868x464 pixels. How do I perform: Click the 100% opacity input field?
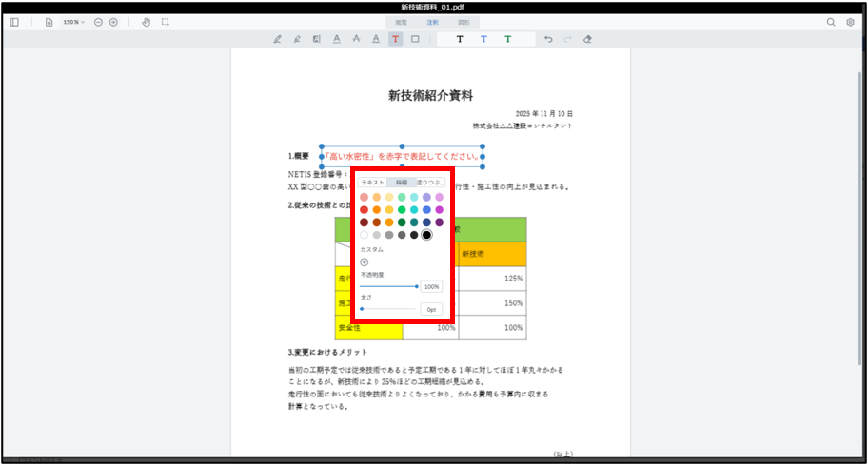431,286
